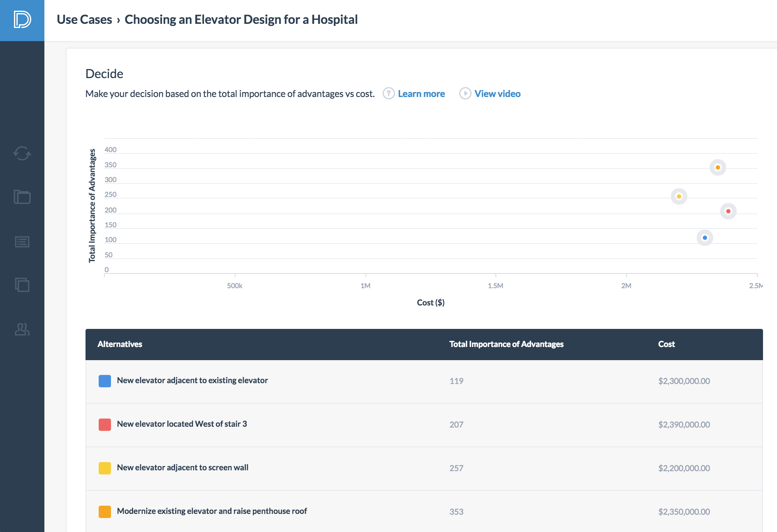Screen dimensions: 777x532
Task: Select the blue data point on chart
Action: point(705,238)
